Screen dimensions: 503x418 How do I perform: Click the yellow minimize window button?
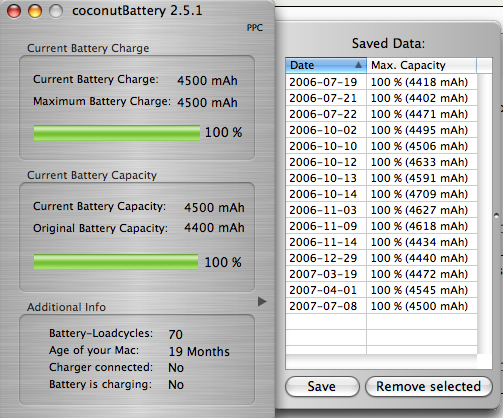[35, 11]
